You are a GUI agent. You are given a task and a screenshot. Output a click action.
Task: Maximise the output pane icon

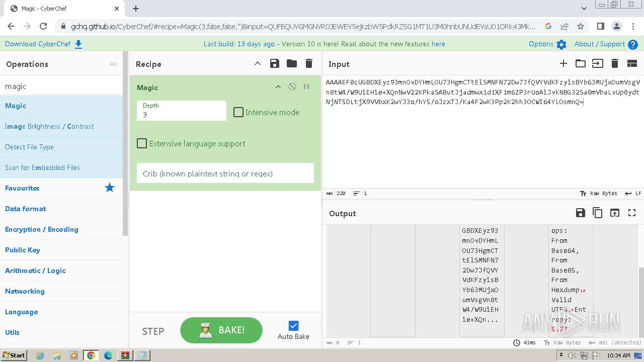pos(632,213)
